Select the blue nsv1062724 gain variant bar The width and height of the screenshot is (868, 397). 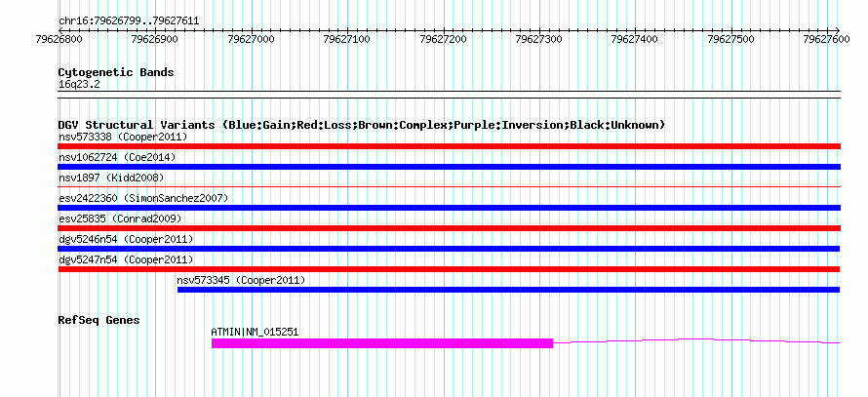click(449, 167)
